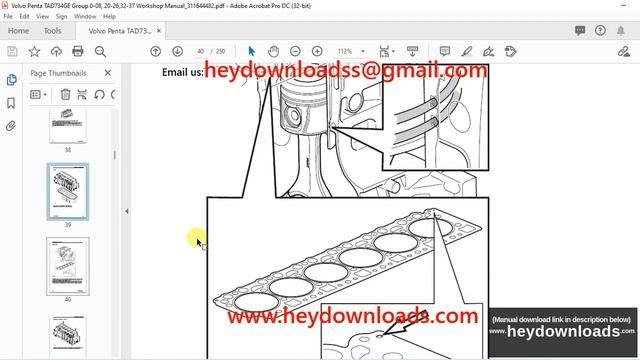Viewport: 640px width, 360px height.
Task: Click the fit page icon
Action: tap(384, 51)
